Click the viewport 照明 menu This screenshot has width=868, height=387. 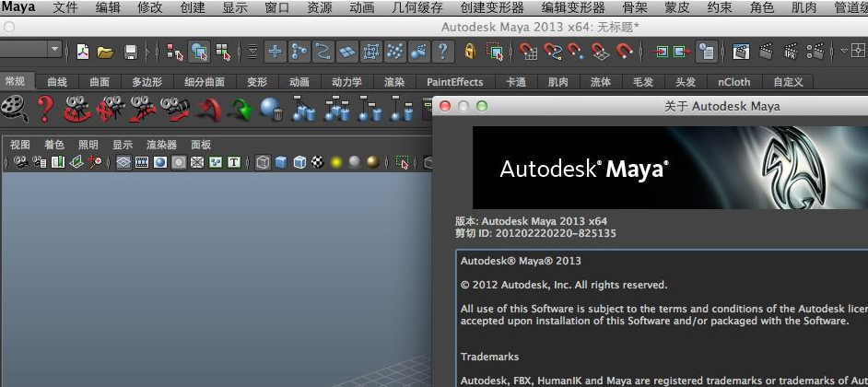pyautogui.click(x=88, y=145)
